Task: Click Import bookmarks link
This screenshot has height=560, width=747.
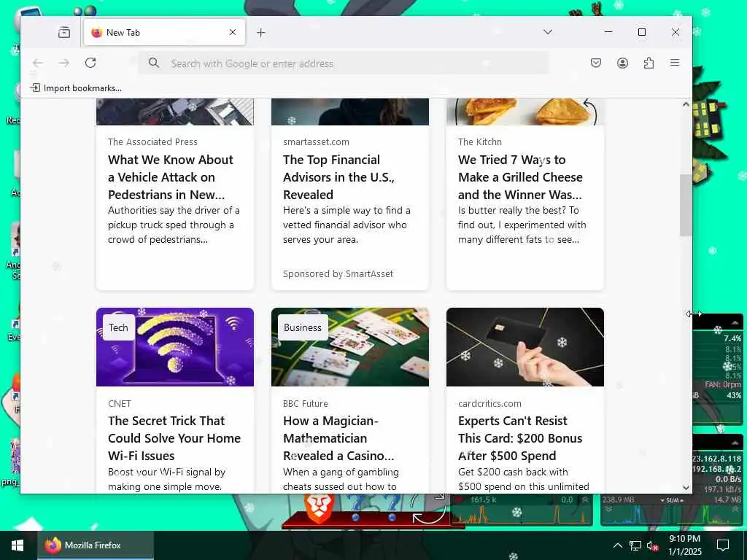Action: coord(76,88)
